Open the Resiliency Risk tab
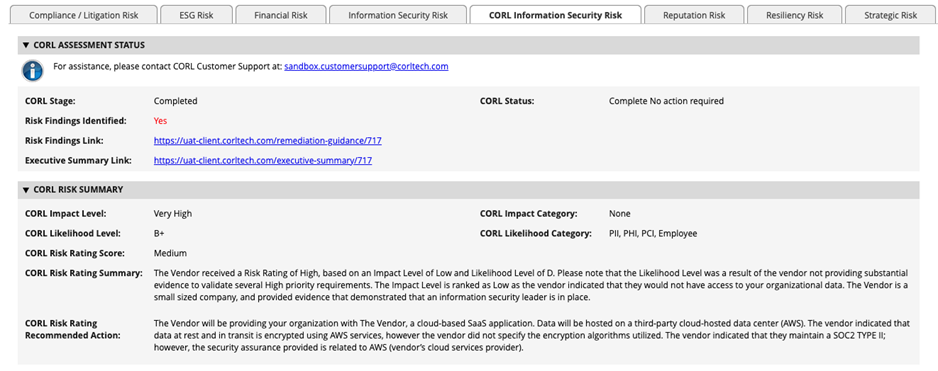Image resolution: width=938 pixels, height=371 pixels. (794, 15)
